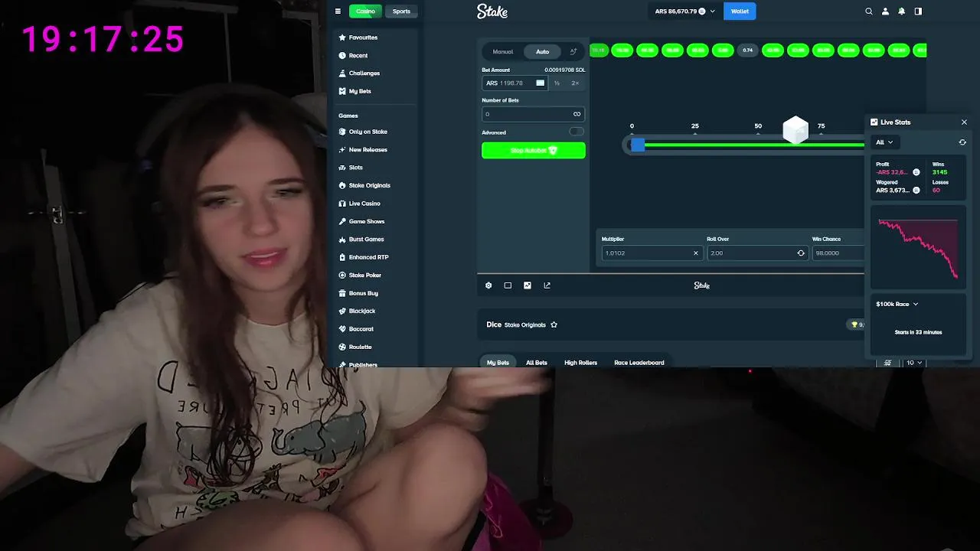Halve bet with the ½ button

tap(557, 83)
